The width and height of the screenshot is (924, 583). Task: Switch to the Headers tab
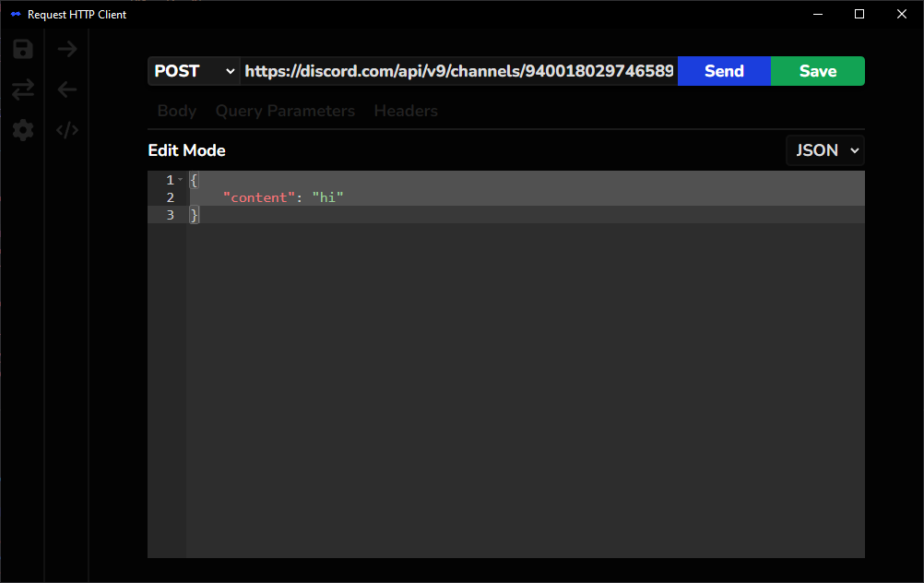(x=406, y=111)
